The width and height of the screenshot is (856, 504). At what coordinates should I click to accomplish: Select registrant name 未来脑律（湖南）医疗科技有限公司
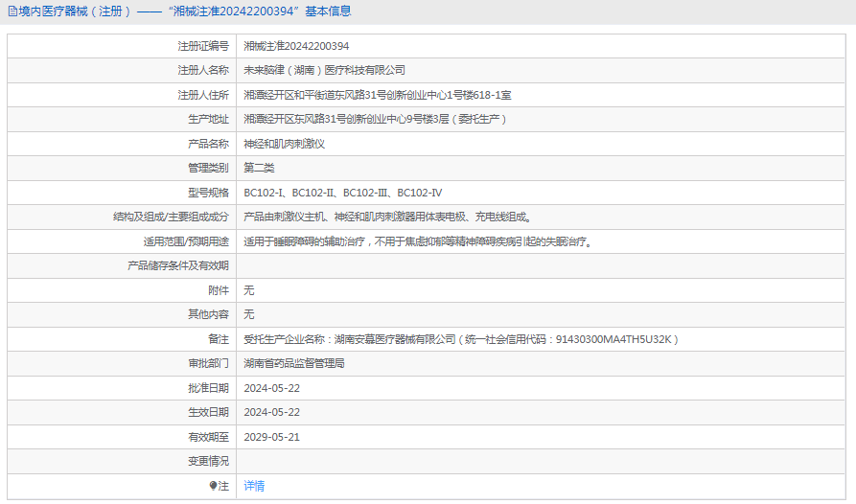(324, 70)
